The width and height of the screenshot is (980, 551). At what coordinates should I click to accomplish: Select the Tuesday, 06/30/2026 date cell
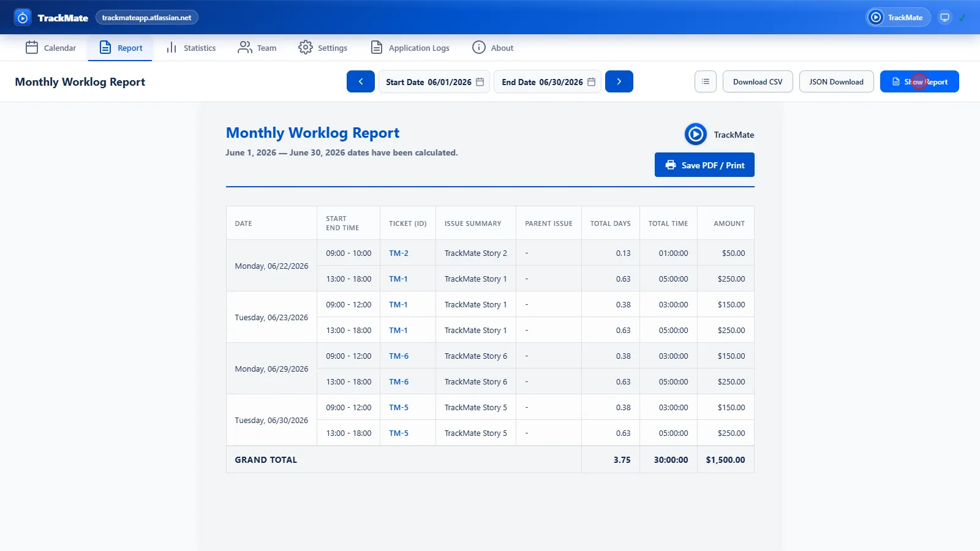(x=271, y=420)
